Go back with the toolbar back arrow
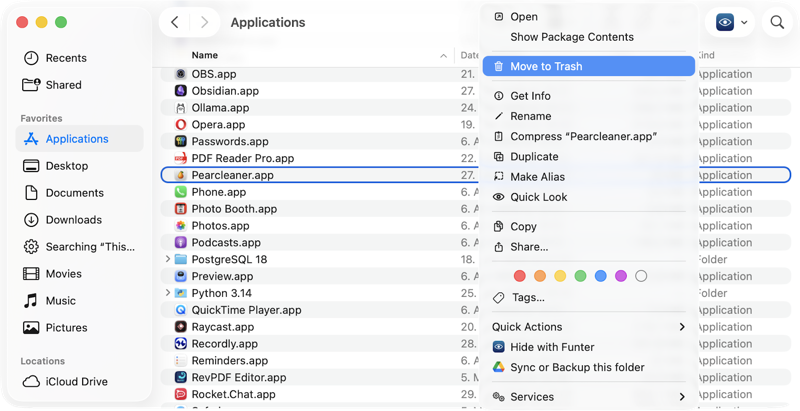Viewport: 800px width, 411px height. point(174,22)
